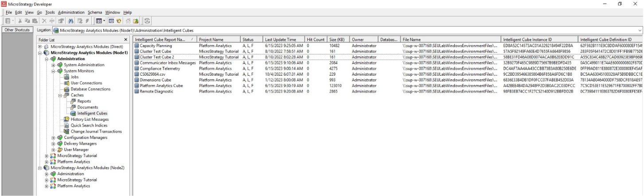Screen dimensions: 644x196
Task: Click the Copy toolbar icon
Action: 27,21
